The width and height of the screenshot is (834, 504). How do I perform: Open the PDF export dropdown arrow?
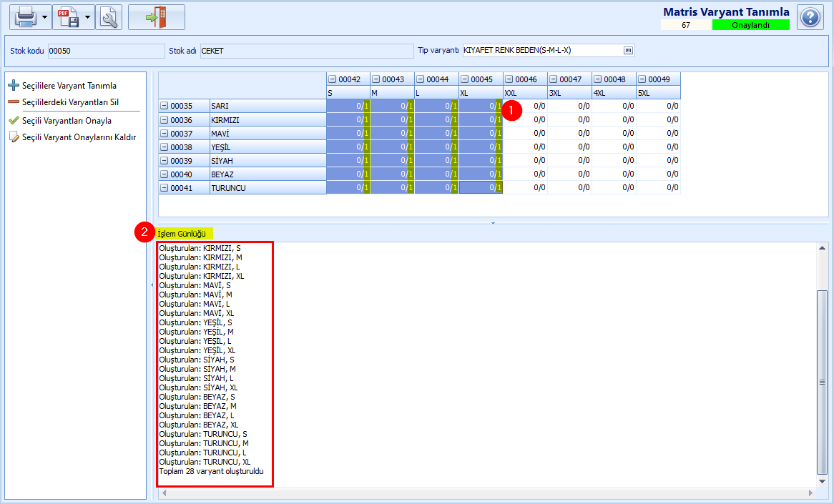pos(87,18)
